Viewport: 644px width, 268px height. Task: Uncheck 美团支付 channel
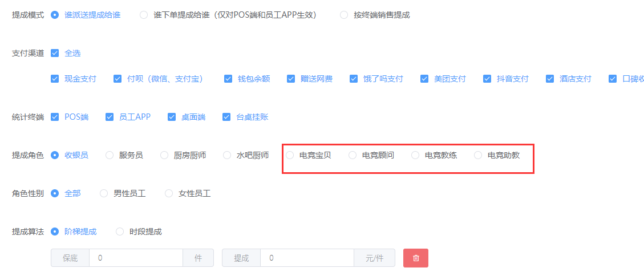[424, 79]
